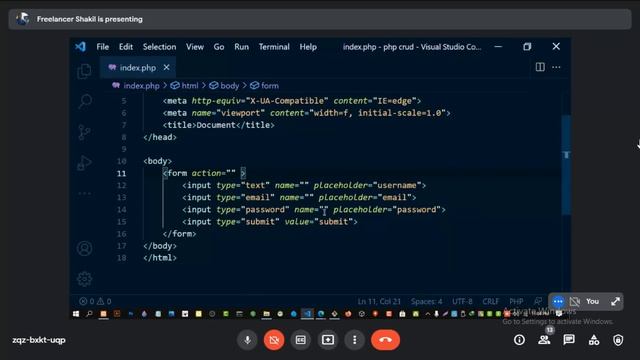
Task: Open chat with everyone
Action: point(569,340)
